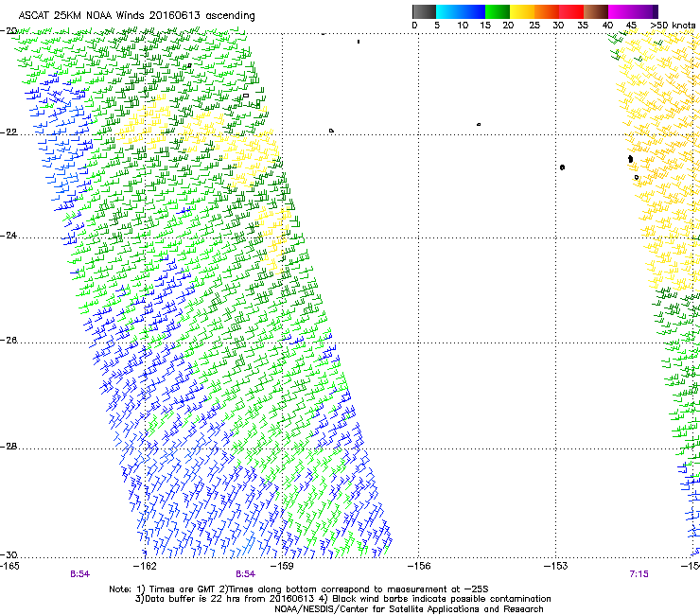Select the cyan 5–10 knots color segment

[x=448, y=11]
